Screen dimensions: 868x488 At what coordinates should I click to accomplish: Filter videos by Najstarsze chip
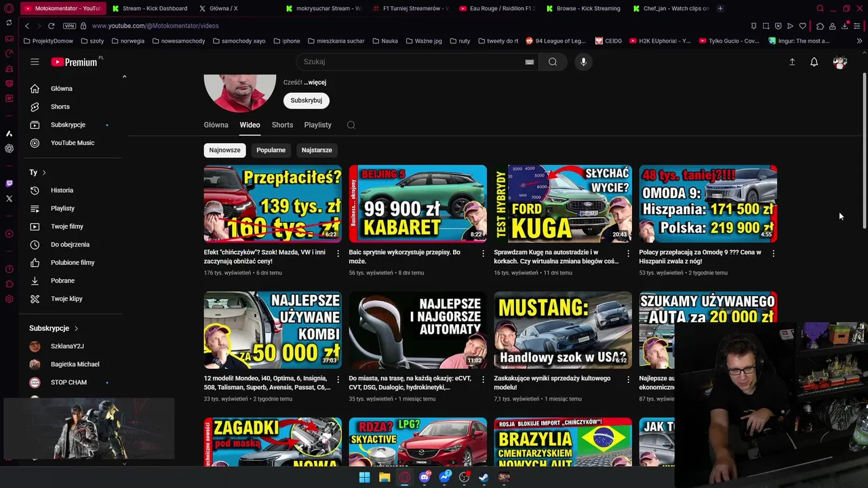317,150
